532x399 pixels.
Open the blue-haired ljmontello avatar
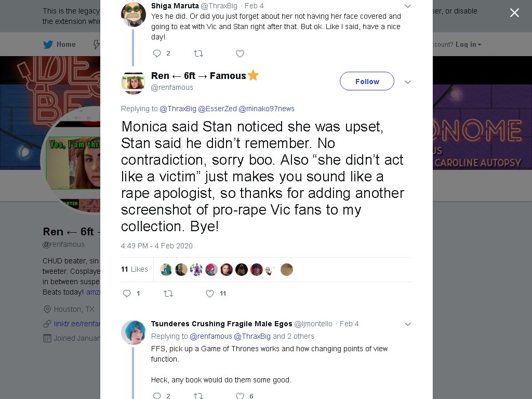134,332
